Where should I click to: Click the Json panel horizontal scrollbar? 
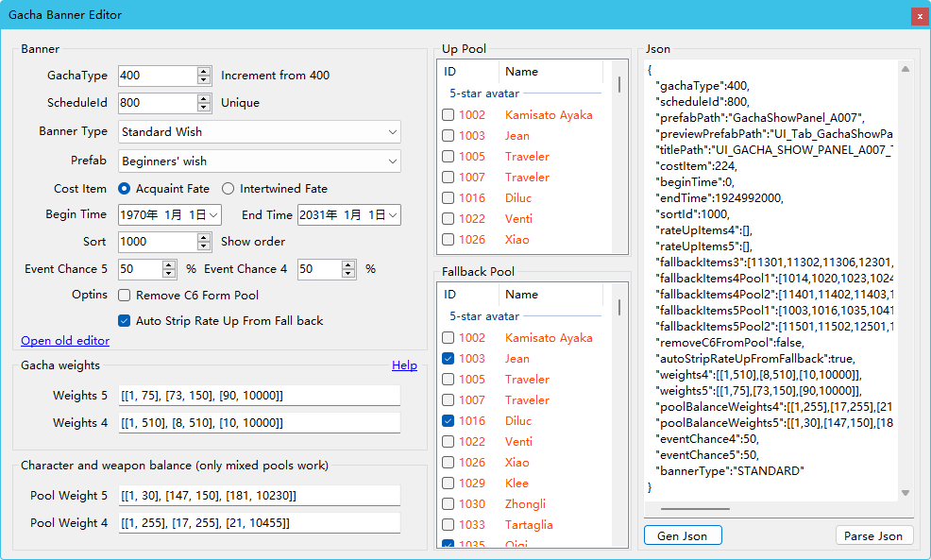695,509
